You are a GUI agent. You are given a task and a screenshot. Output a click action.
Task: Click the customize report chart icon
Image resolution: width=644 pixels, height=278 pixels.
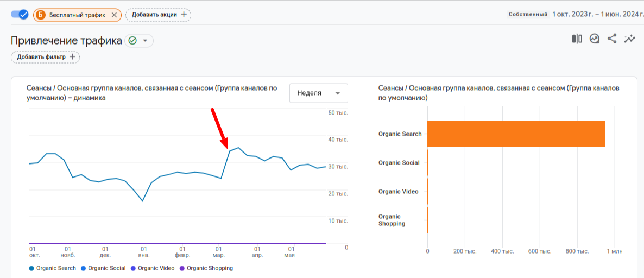[x=595, y=39]
